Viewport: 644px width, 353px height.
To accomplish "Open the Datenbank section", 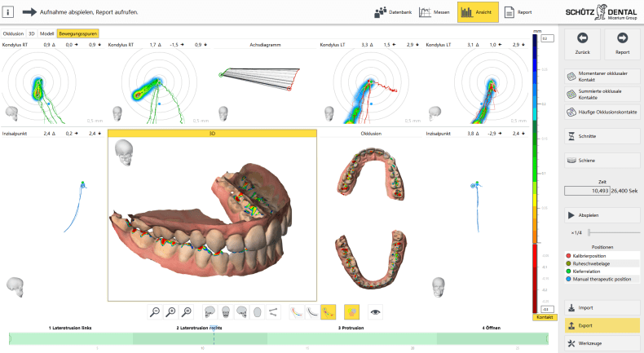I will [x=393, y=12].
